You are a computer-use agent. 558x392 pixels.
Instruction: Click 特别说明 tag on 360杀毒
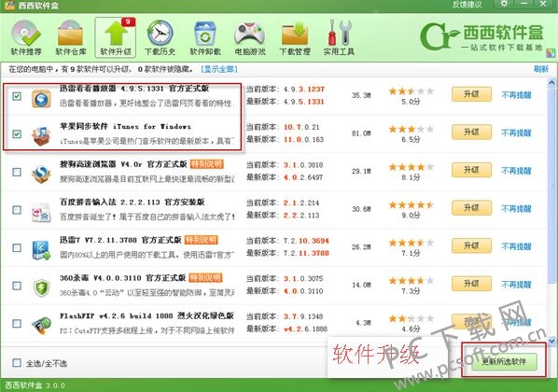coord(205,278)
